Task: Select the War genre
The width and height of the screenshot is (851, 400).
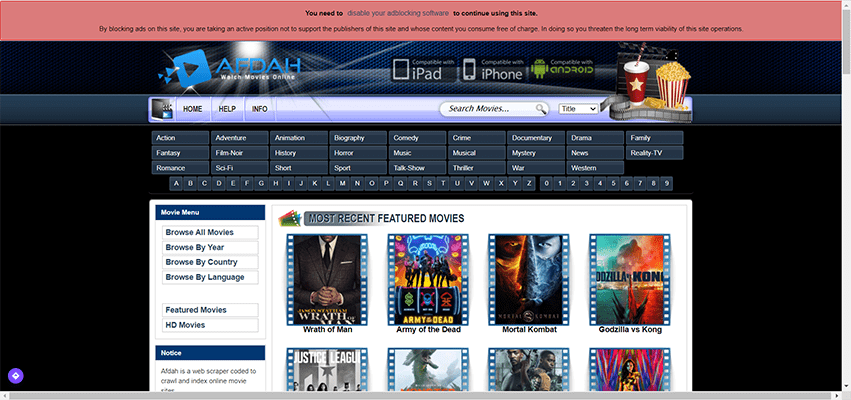Action: click(x=536, y=168)
